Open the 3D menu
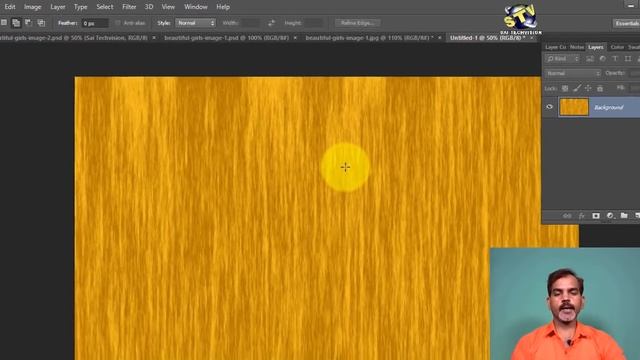The height and width of the screenshot is (360, 640). 149,7
